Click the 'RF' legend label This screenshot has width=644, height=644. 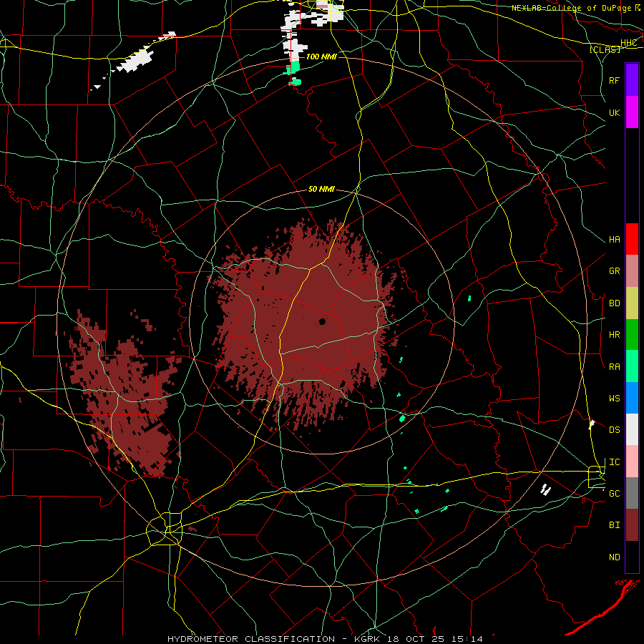tap(614, 80)
